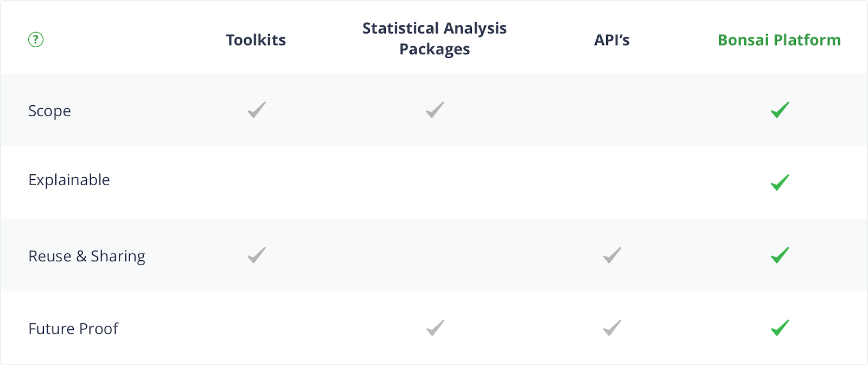This screenshot has width=868, height=365.
Task: Click the Reuse & Sharing row label
Action: coord(87,256)
